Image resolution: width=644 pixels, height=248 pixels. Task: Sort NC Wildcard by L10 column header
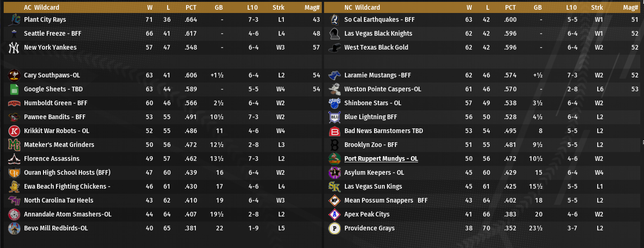point(571,7)
